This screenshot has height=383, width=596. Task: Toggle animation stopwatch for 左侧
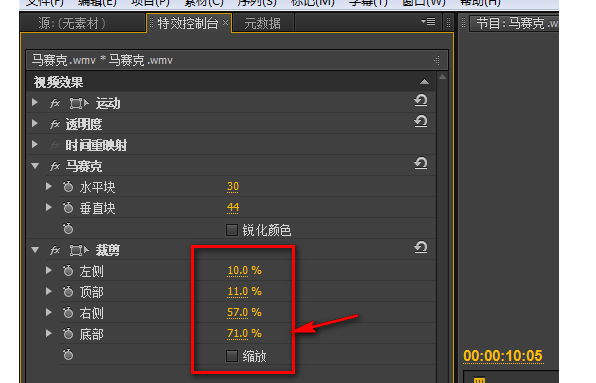(x=68, y=271)
